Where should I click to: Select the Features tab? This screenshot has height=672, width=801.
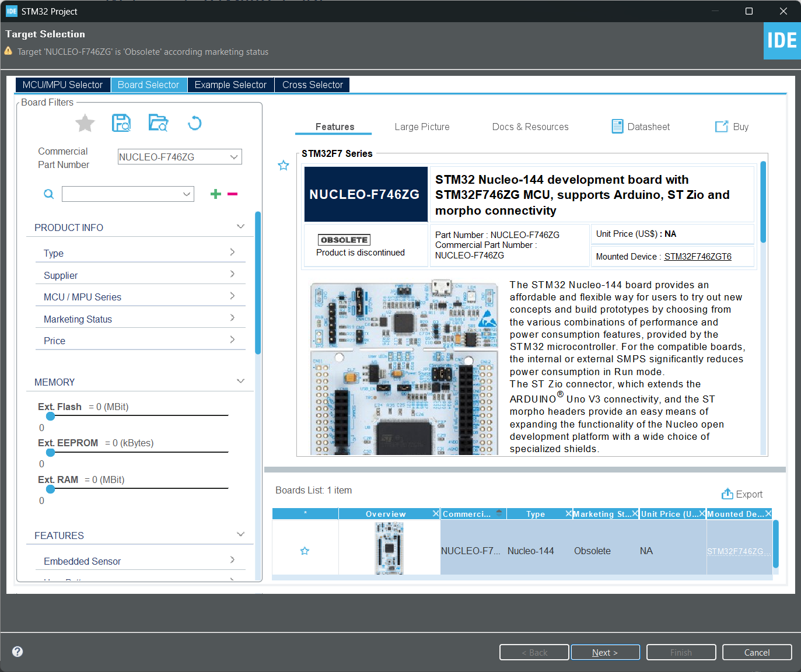tap(335, 127)
